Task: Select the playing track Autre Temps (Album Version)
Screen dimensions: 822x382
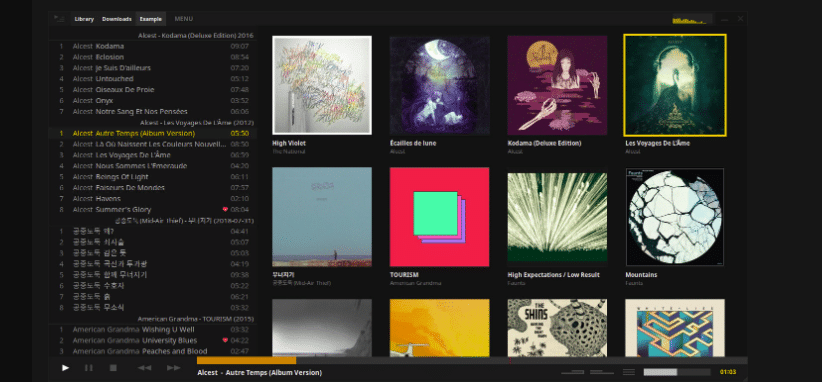Action: coord(152,133)
